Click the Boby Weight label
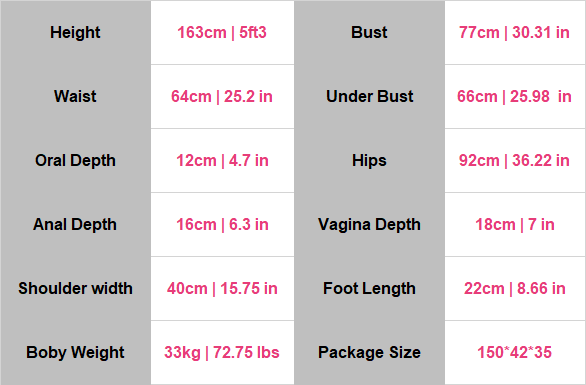 coord(75,352)
